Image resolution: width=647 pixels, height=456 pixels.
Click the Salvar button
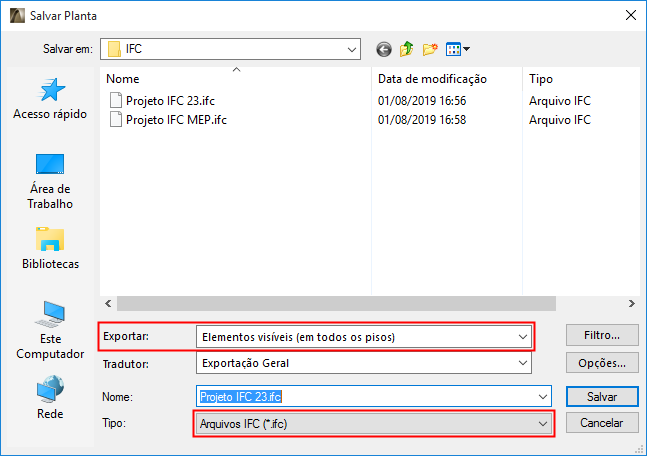(602, 397)
